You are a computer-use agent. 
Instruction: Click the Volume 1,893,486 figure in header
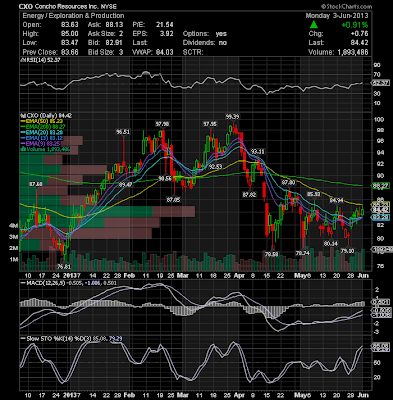(338, 52)
